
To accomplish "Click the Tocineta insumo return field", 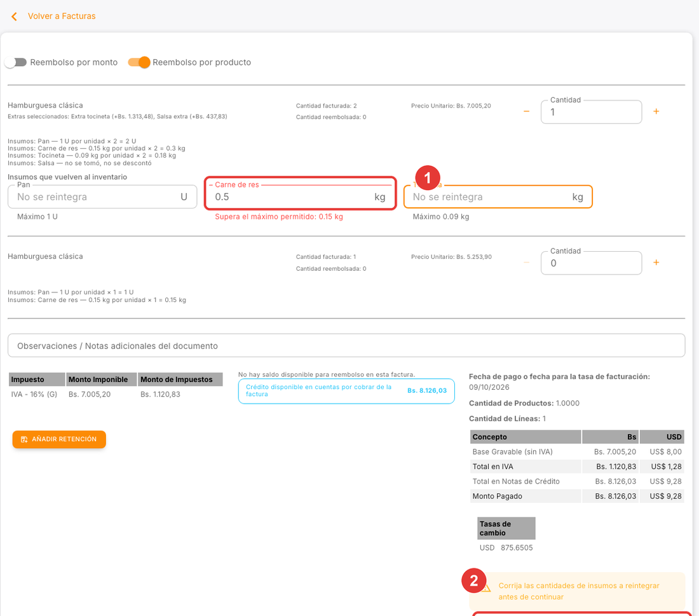I will point(498,196).
